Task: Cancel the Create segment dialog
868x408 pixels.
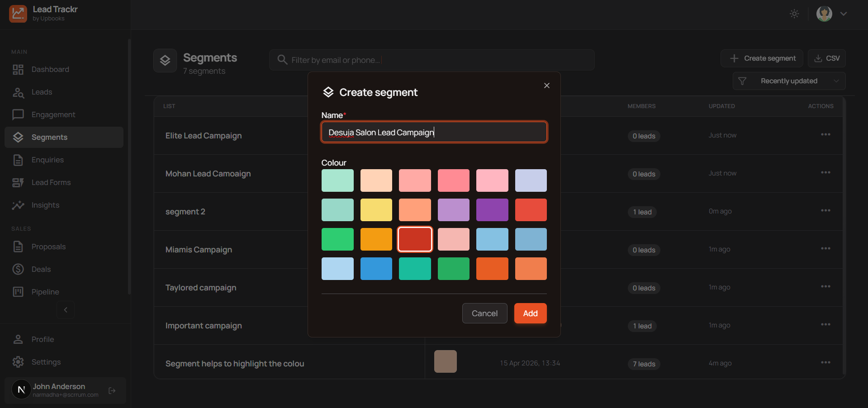Action: [x=484, y=313]
